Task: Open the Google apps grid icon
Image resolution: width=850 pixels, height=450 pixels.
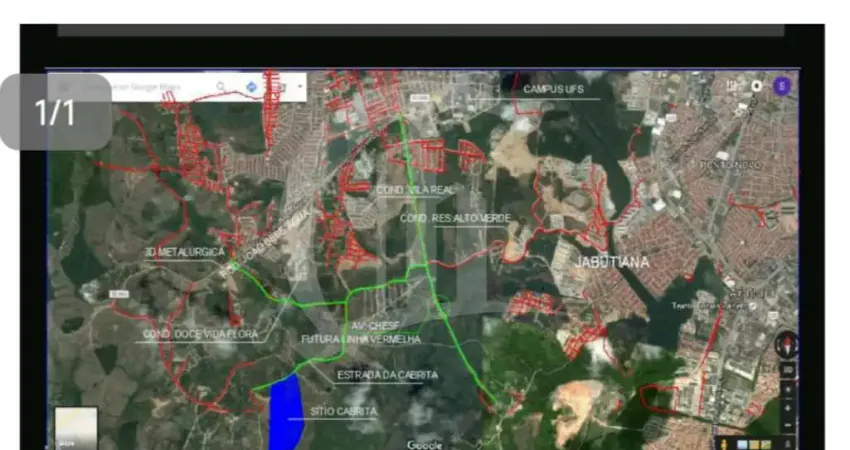Action: 733,86
